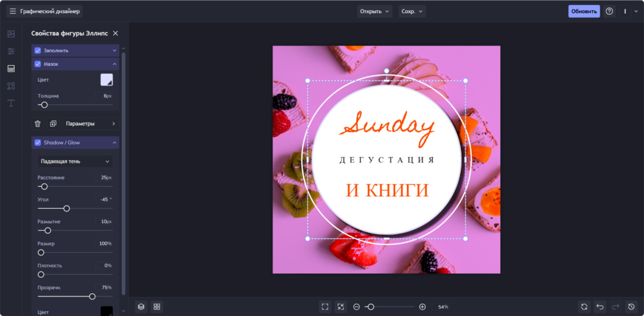Screen dimensions: 644x316
Task: Select the ДЕГУСТАЦИЯ text on canvas
Action: (x=386, y=160)
